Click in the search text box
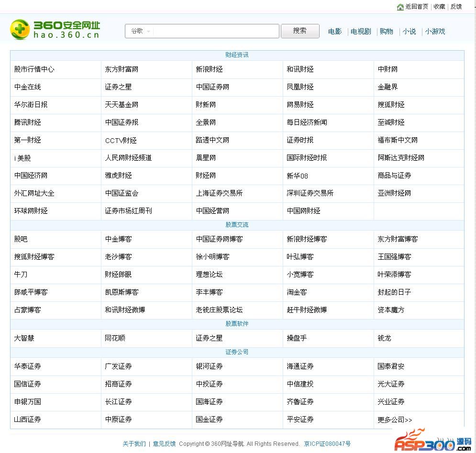476x453 pixels. pos(216,31)
